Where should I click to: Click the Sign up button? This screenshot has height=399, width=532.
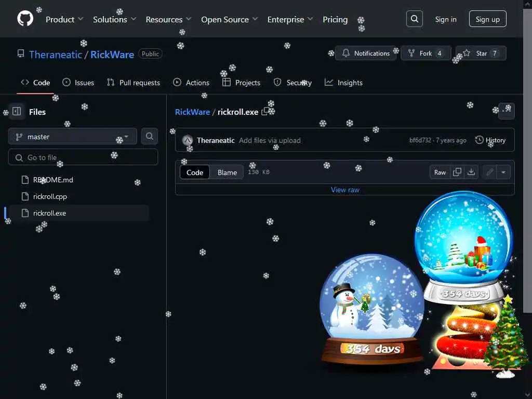tap(487, 19)
